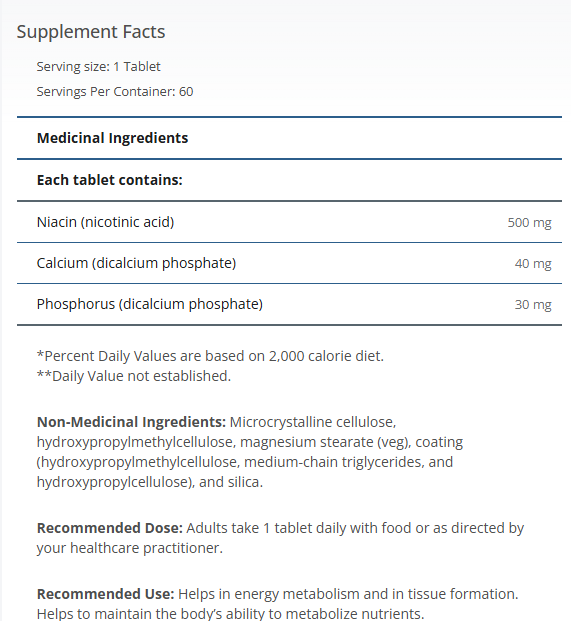Click the Supplement Facts heading
This screenshot has width=571, height=621.
point(91,32)
